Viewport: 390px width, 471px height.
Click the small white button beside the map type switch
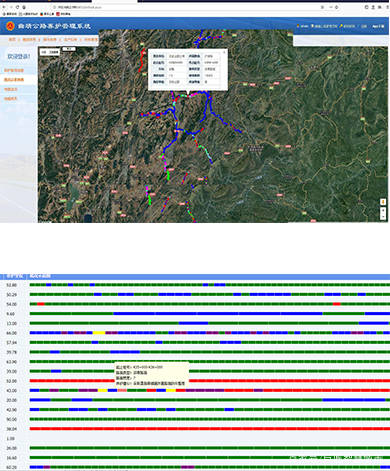69,49
